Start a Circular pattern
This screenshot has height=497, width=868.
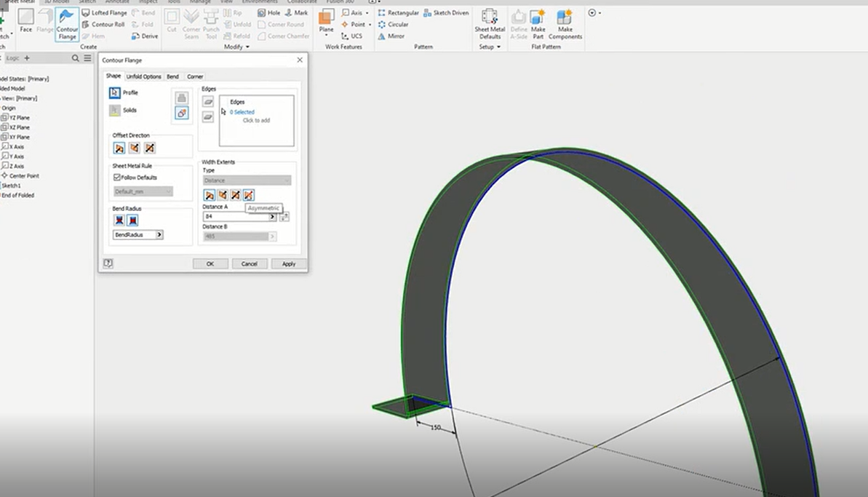393,24
